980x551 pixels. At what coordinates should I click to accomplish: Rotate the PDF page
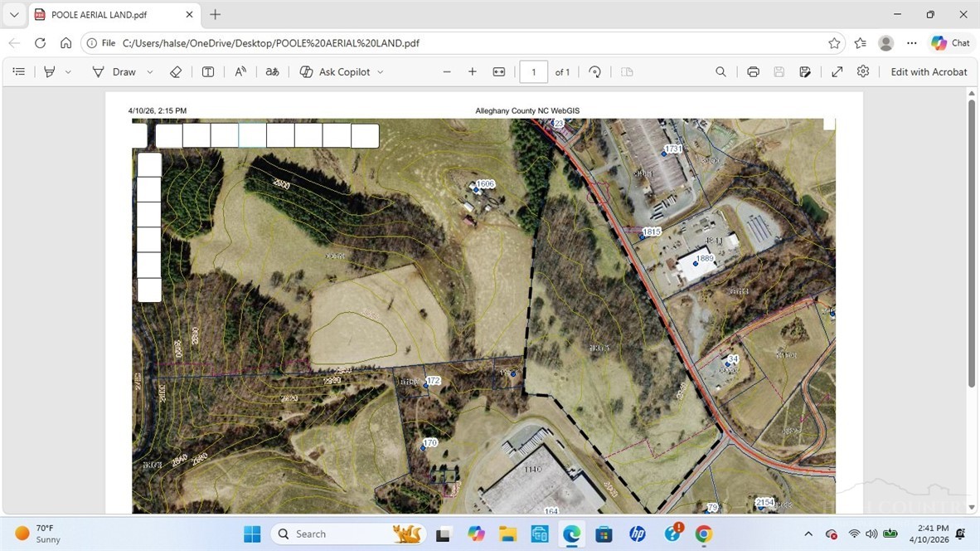click(x=594, y=72)
